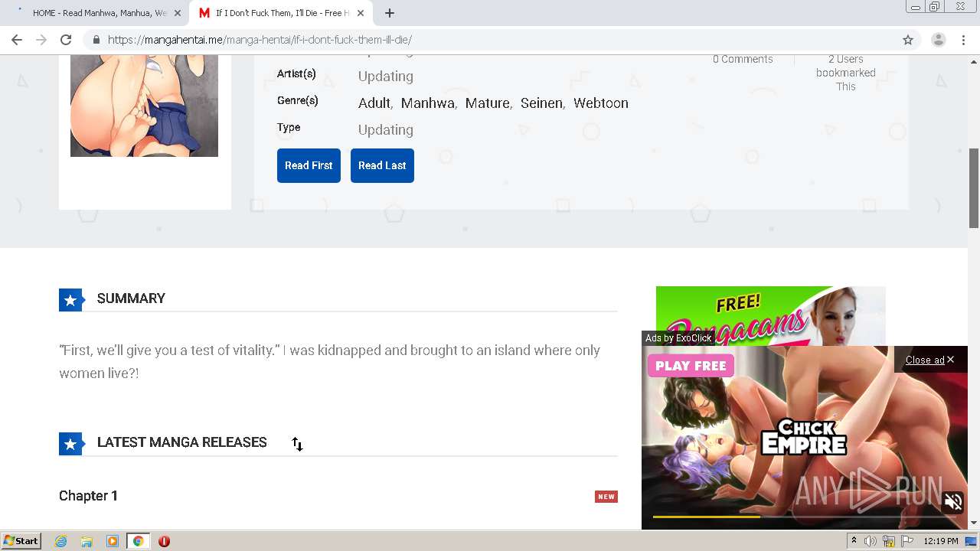Open the Windows Start menu
This screenshot has width=980, height=551.
pyautogui.click(x=21, y=541)
